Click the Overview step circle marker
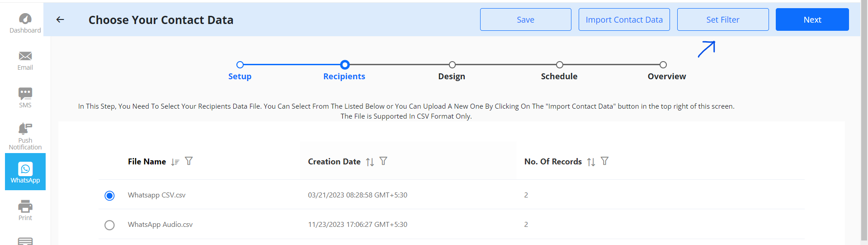The image size is (868, 245). click(x=663, y=65)
